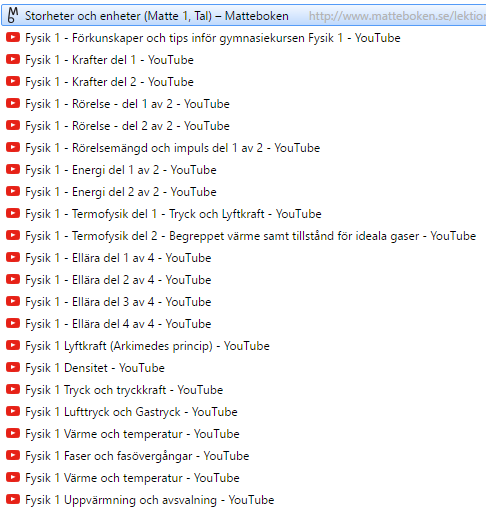488x516 pixels.
Task: Click YouTube icon beside Energi del 2 av 2
Action: point(13,191)
